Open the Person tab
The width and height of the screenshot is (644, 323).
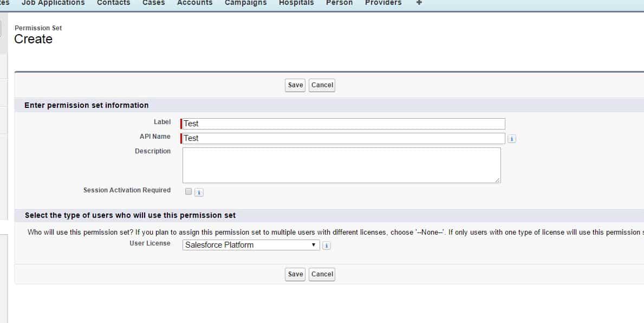click(339, 3)
